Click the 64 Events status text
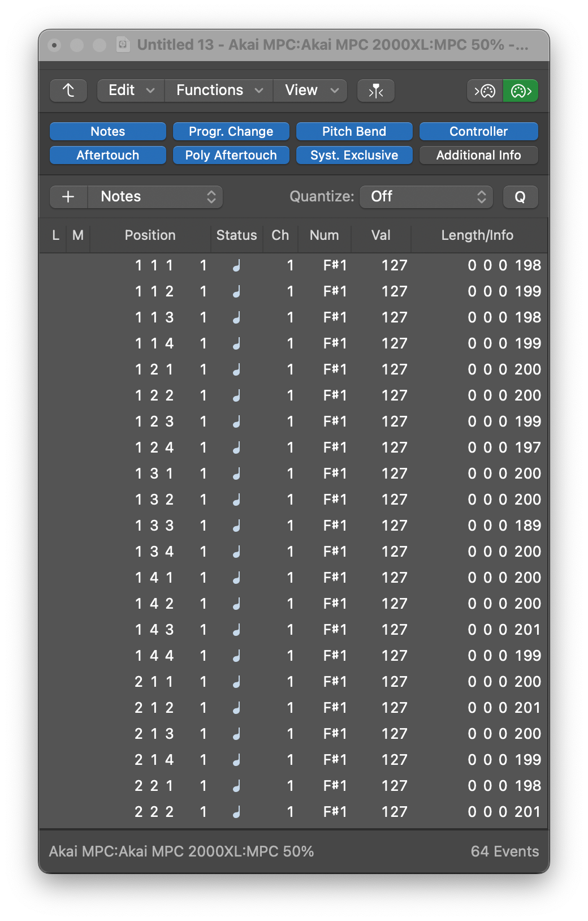Image resolution: width=588 pixels, height=921 pixels. pyautogui.click(x=505, y=851)
